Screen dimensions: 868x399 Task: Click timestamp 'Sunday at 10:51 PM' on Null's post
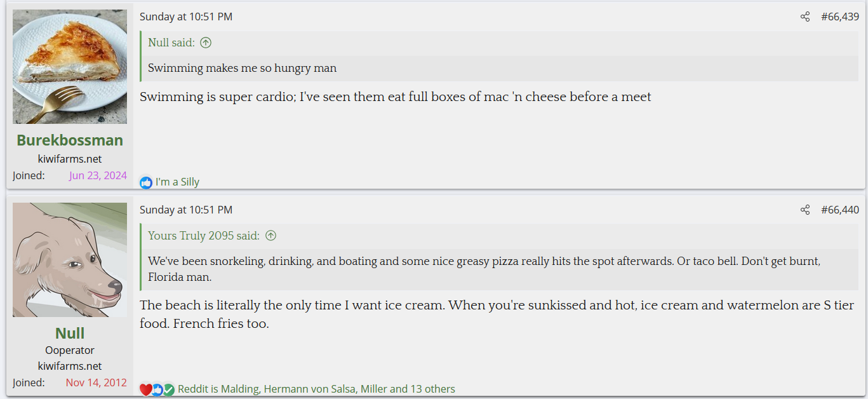[x=186, y=210]
